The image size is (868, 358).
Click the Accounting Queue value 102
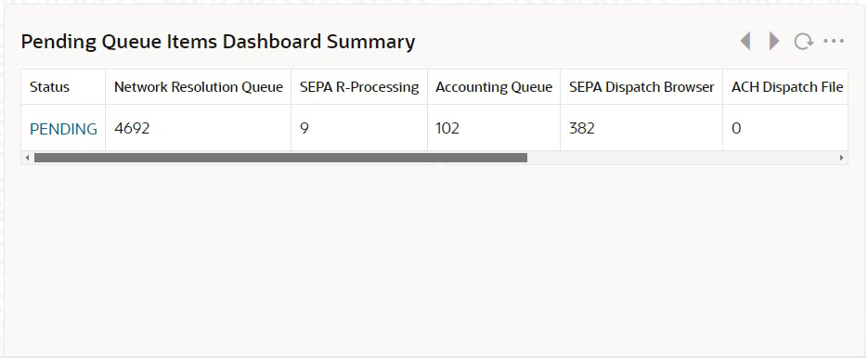tap(447, 128)
